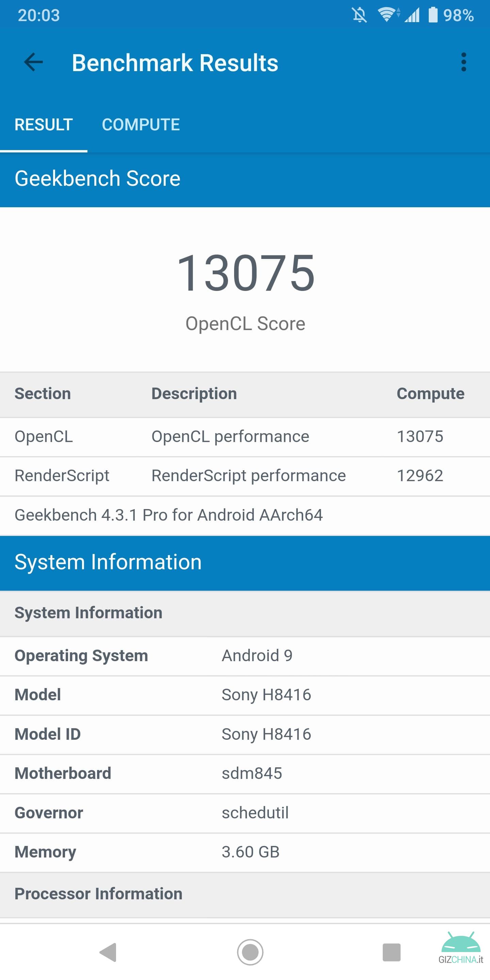
Task: Tap the Android home navigation button
Action: coord(250,952)
